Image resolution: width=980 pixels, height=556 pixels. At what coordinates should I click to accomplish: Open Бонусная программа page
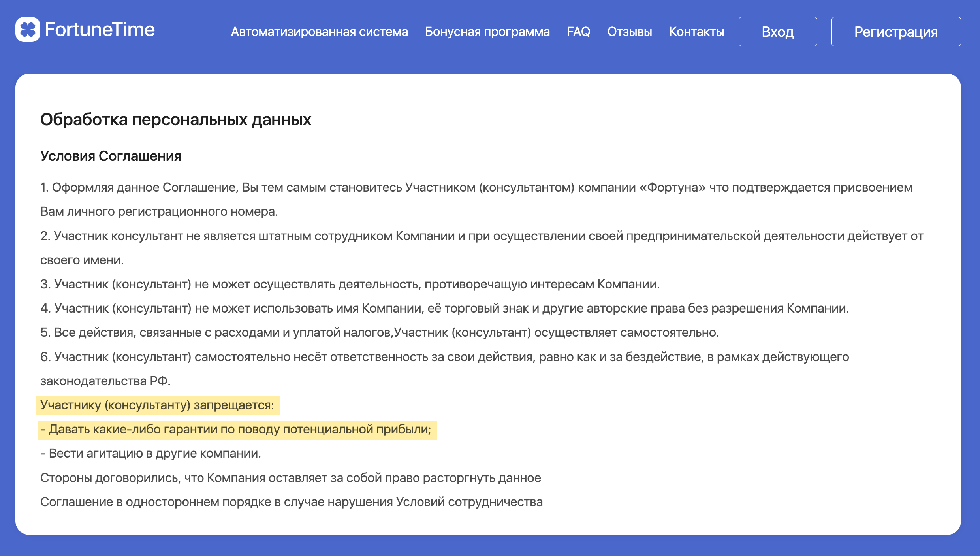(487, 32)
